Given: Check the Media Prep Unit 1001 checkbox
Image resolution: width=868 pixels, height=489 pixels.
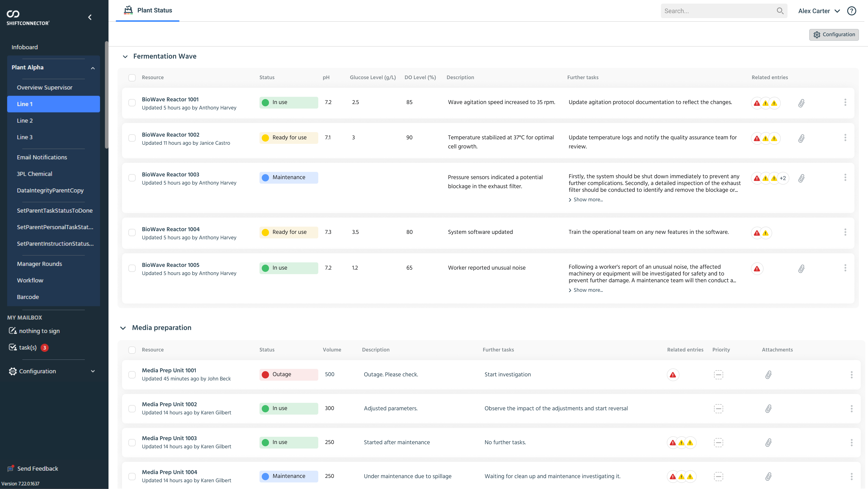Looking at the screenshot, I should [132, 375].
